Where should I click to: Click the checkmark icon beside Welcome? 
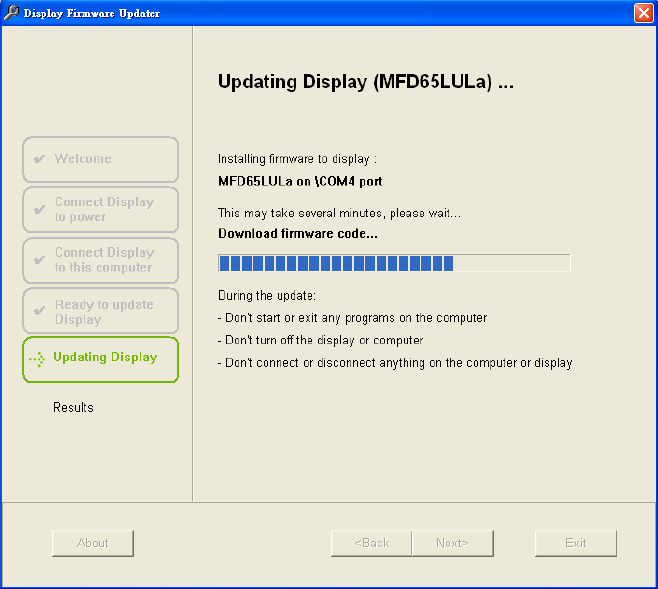pos(39,159)
